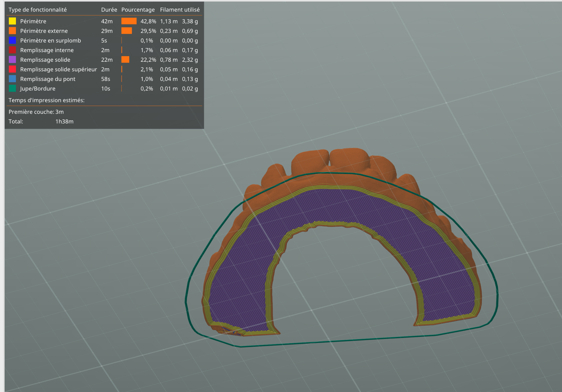The image size is (562, 392).
Task: Click the Filament utilisé column header
Action: coord(180,10)
